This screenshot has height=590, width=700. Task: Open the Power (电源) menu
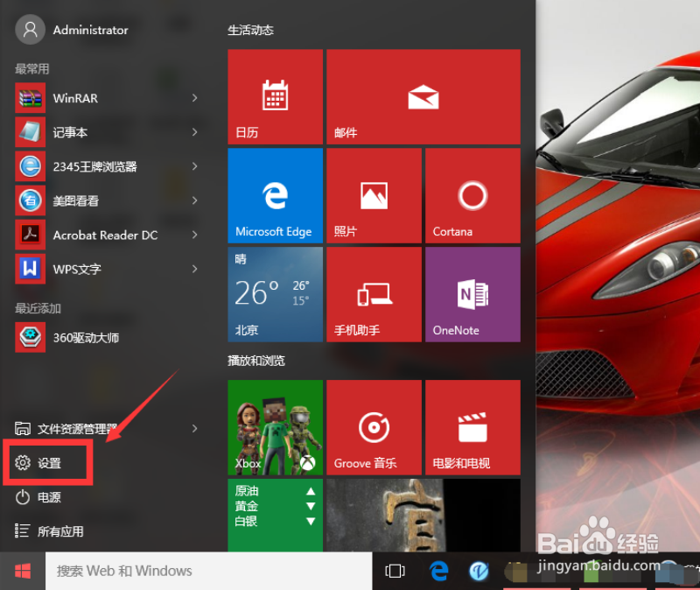38,497
